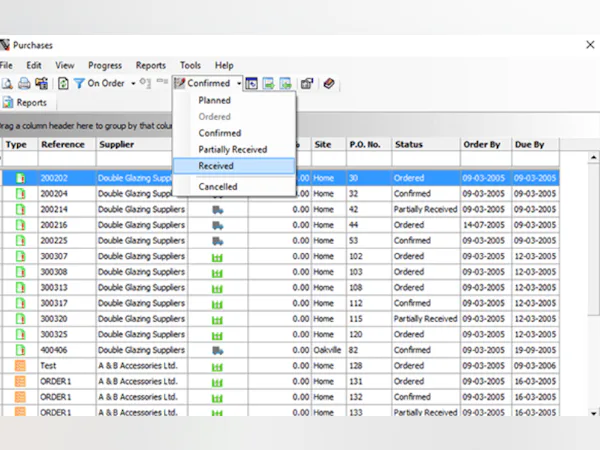
Task: Open print preview from the toolbar
Action: (x=7, y=83)
